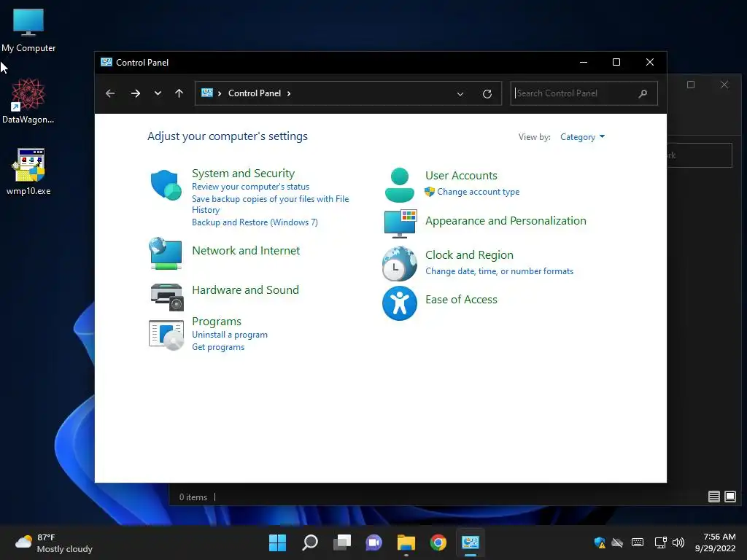Open the Clock and Region heading link
Screen dimensions: 747x560
(469, 255)
